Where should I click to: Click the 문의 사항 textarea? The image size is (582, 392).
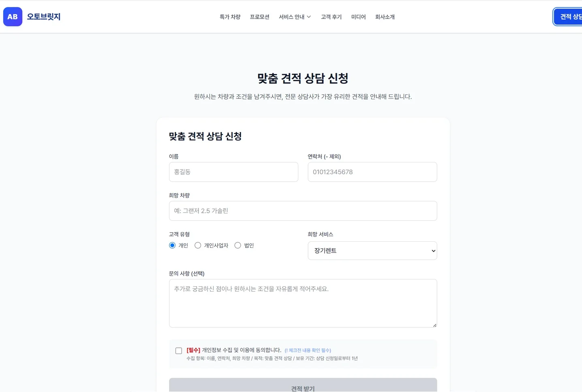point(303,303)
